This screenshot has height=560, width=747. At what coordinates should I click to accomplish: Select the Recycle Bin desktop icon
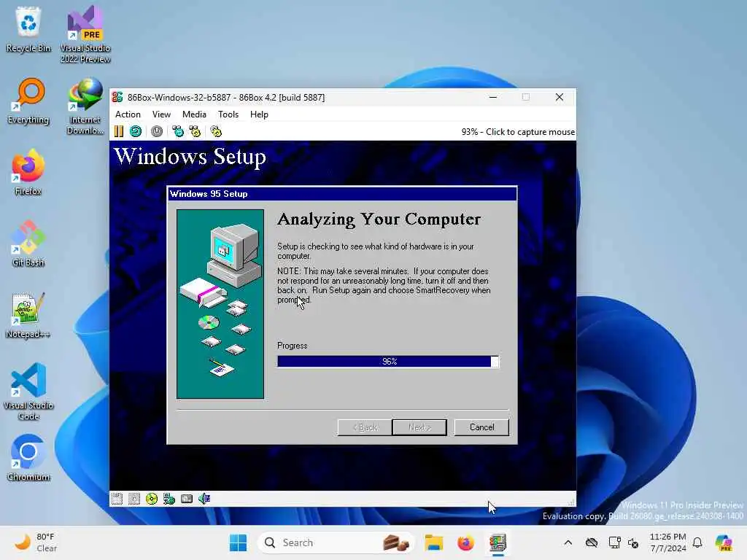pos(28,30)
